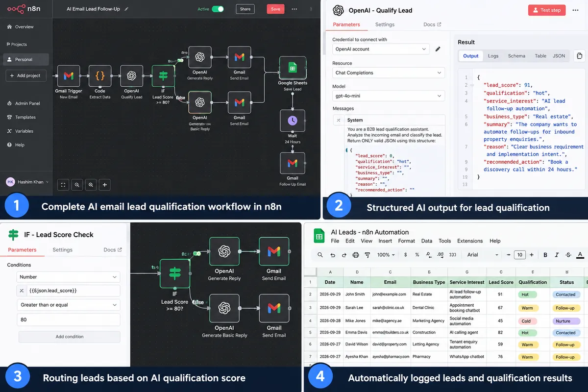
Task: Open the Number condition type dropdown
Action: [69, 277]
